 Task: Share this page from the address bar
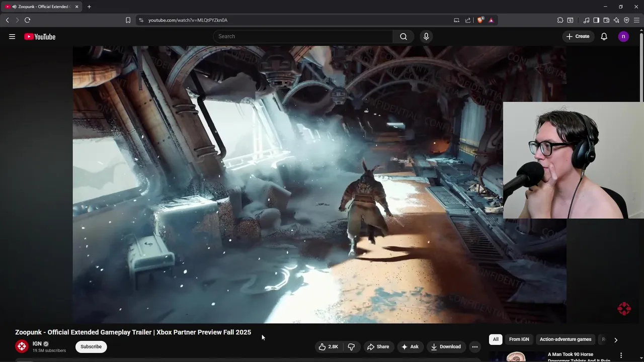(468, 20)
